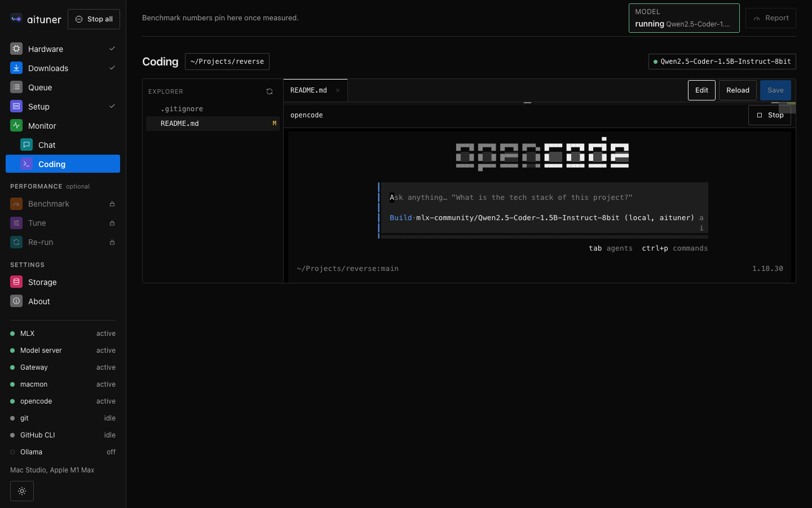Open Monitor via its pulse icon

(x=16, y=126)
